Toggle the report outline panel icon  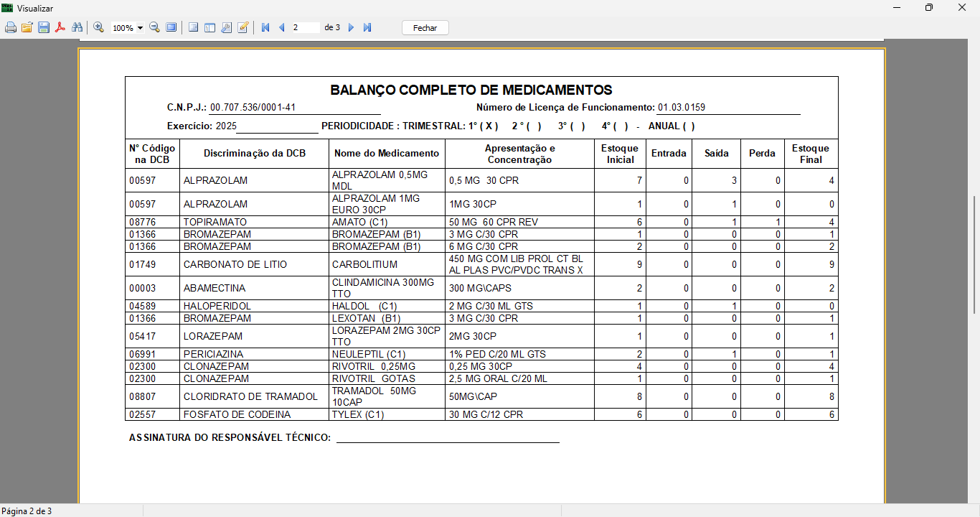point(193,28)
